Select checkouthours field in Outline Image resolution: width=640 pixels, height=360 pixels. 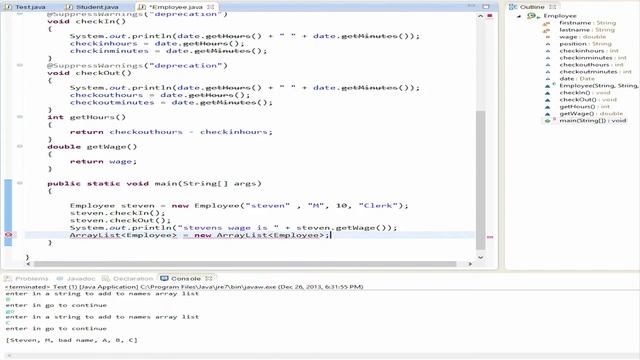point(591,64)
